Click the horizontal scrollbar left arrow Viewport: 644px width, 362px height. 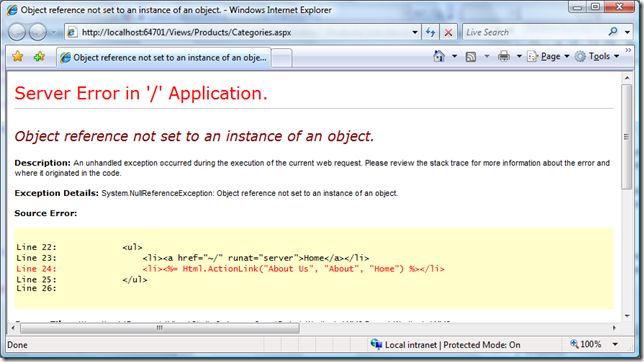pyautogui.click(x=13, y=328)
